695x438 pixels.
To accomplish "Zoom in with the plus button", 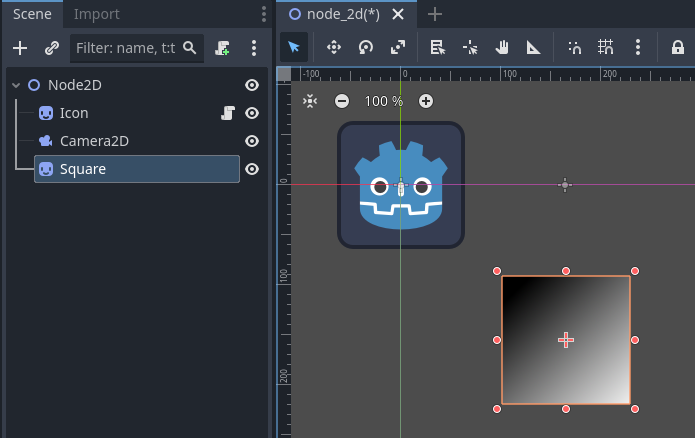I will (426, 101).
